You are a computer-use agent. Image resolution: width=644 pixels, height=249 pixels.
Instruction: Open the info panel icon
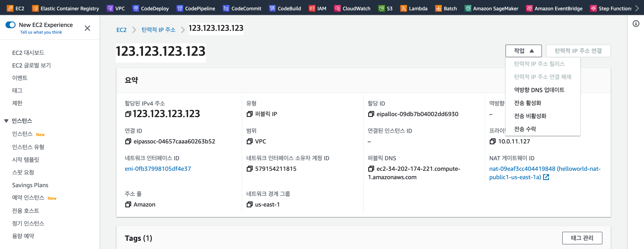coord(636,24)
